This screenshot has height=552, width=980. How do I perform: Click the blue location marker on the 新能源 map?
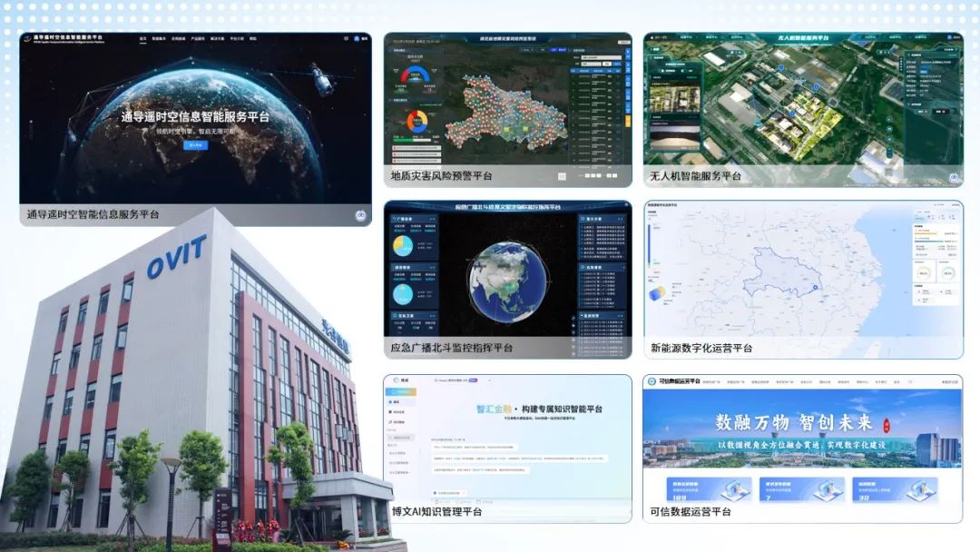[x=815, y=288]
